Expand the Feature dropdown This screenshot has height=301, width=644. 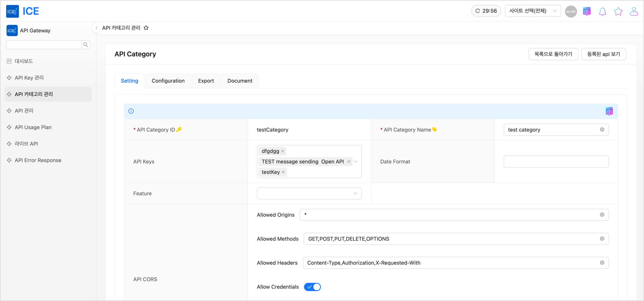[309, 193]
